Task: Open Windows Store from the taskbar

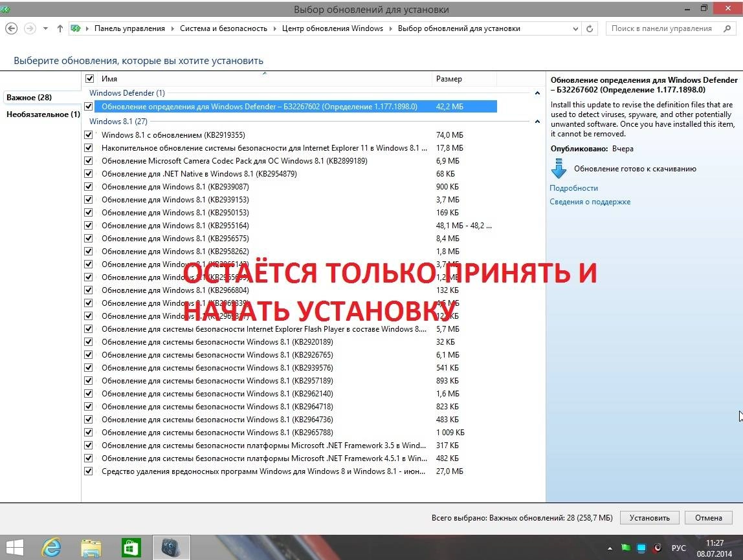Action: pyautogui.click(x=131, y=548)
